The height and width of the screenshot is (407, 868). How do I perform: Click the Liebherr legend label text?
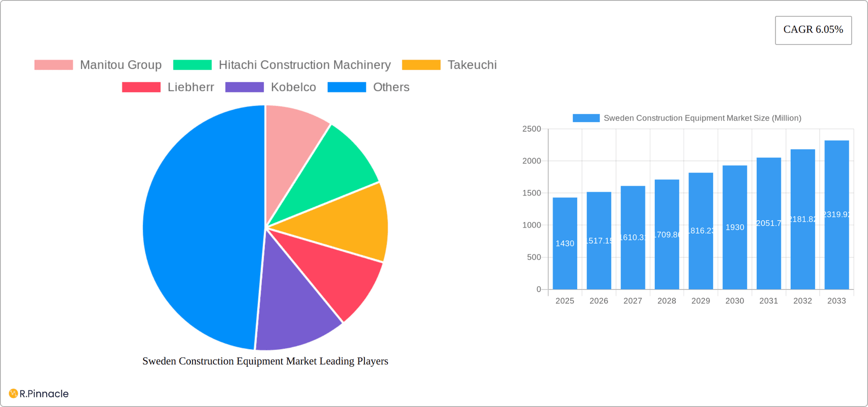(190, 87)
